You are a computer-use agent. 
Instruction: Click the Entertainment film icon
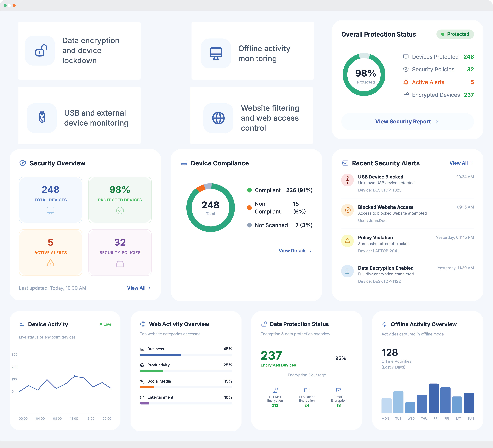click(x=142, y=397)
